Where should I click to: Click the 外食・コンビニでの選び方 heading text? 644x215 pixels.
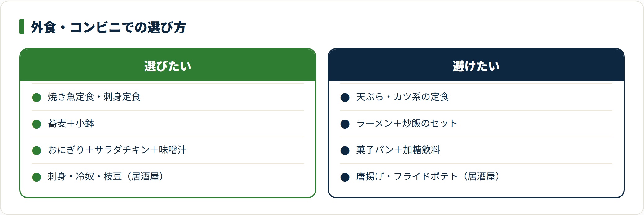(108, 27)
